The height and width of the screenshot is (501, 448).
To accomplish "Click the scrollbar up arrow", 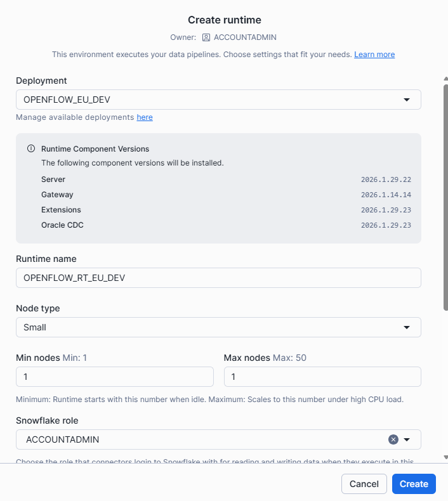I will [445, 80].
